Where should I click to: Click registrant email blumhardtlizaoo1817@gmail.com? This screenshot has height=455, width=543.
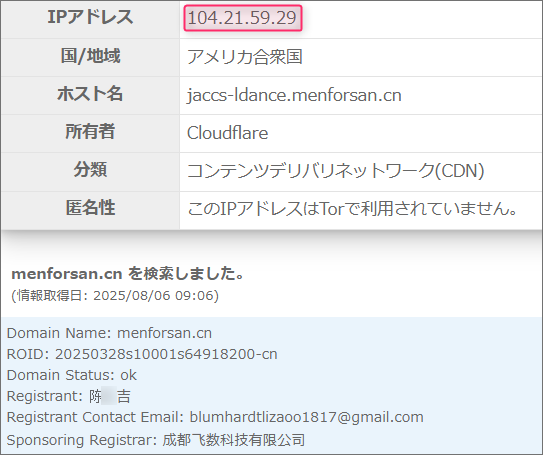tap(306, 418)
